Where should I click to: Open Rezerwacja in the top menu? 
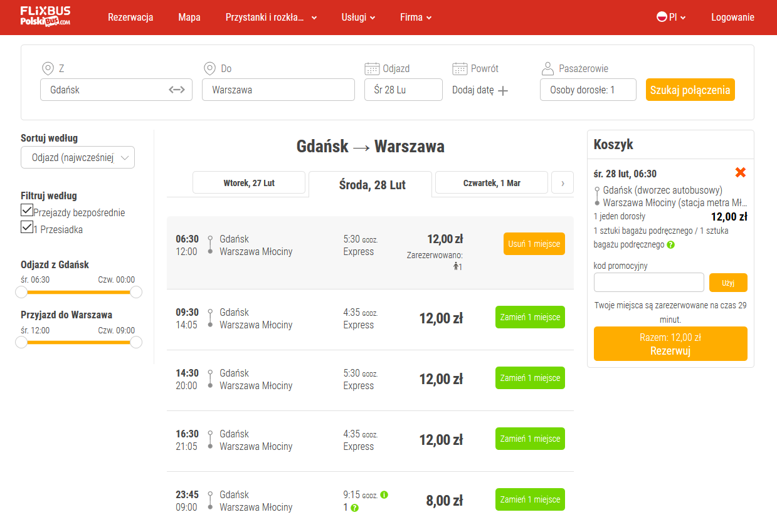pos(130,18)
